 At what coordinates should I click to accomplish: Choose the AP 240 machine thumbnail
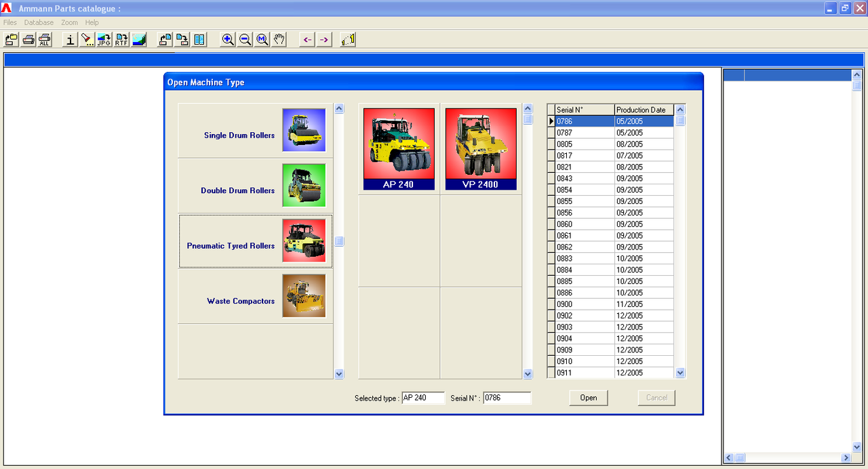(399, 149)
